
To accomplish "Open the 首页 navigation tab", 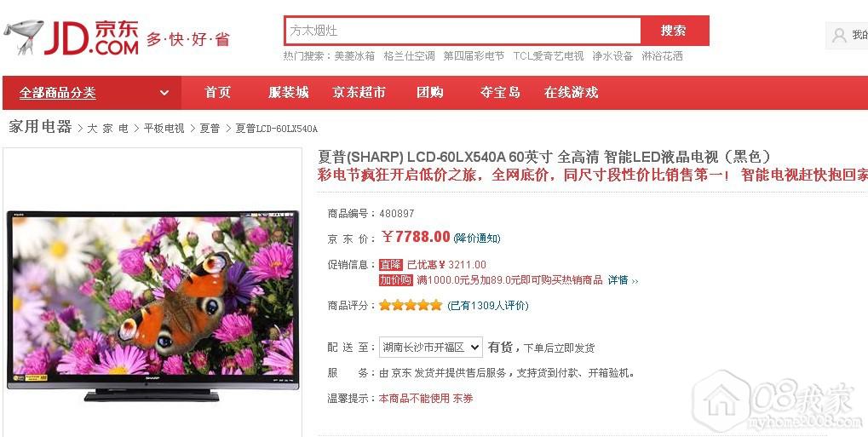I will click(x=217, y=93).
